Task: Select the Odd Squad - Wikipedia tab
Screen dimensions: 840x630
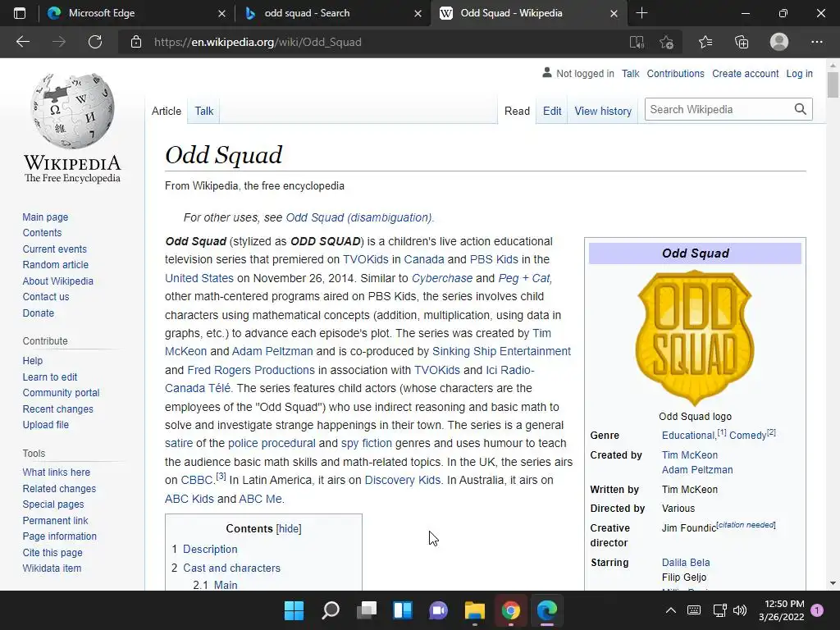Action: [529, 13]
